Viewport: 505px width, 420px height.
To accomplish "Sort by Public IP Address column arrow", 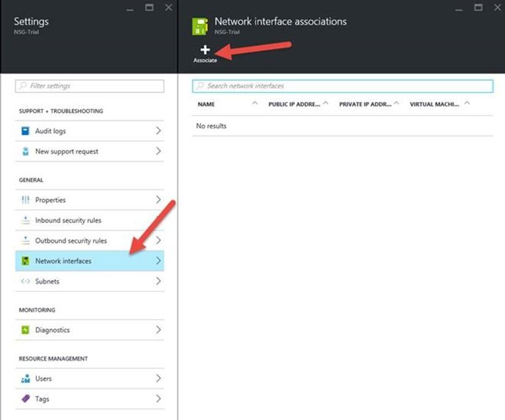I will pyautogui.click(x=325, y=103).
